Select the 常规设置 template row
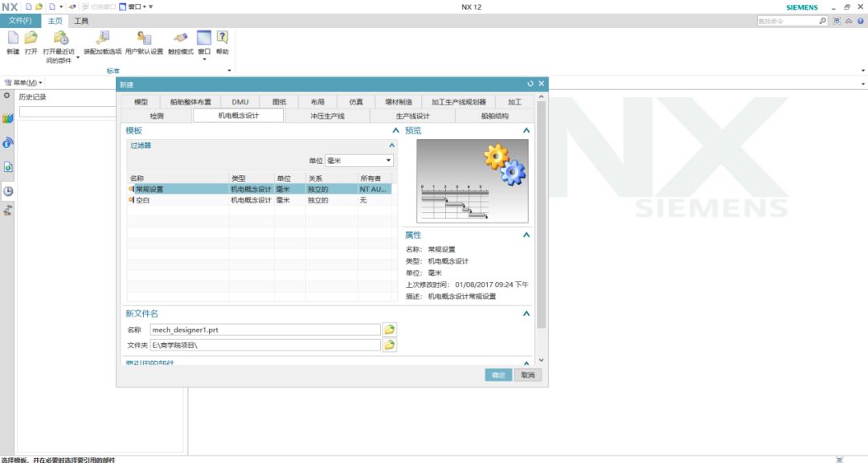This screenshot has height=463, width=868. (260, 189)
